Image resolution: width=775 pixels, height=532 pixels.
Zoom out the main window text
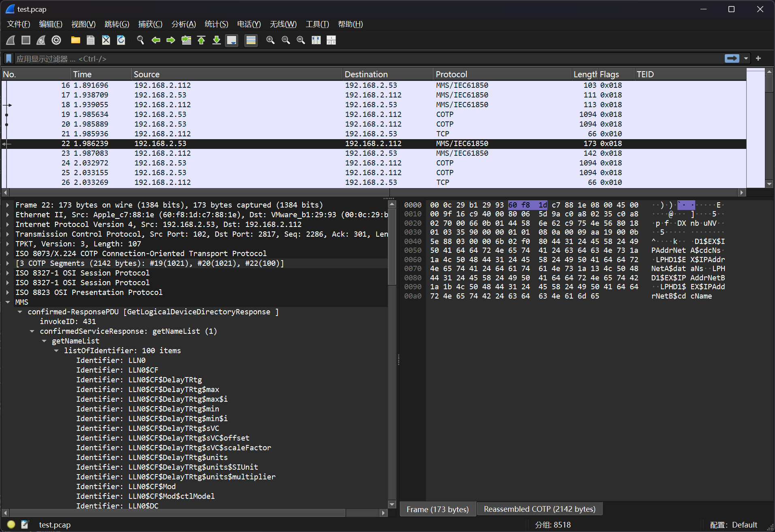[x=286, y=40]
